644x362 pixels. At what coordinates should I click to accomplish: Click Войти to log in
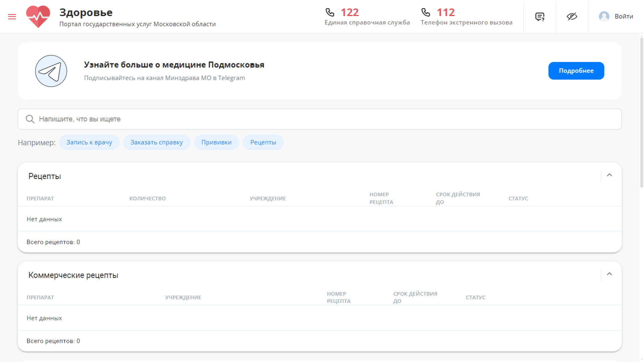point(624,16)
